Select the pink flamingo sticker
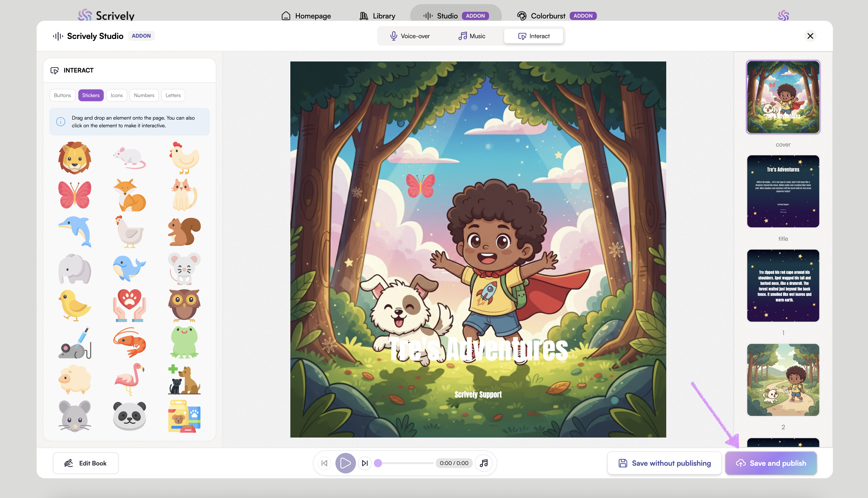Viewport: 868px width, 498px height. coord(129,379)
